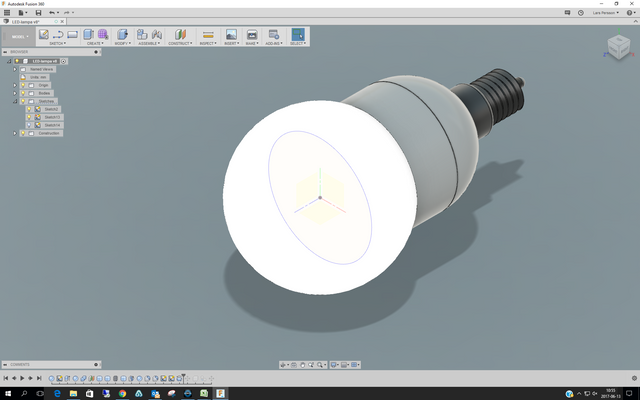The image size is (640, 400).
Task: Open Chrome from the Windows taskbar
Action: click(122, 394)
